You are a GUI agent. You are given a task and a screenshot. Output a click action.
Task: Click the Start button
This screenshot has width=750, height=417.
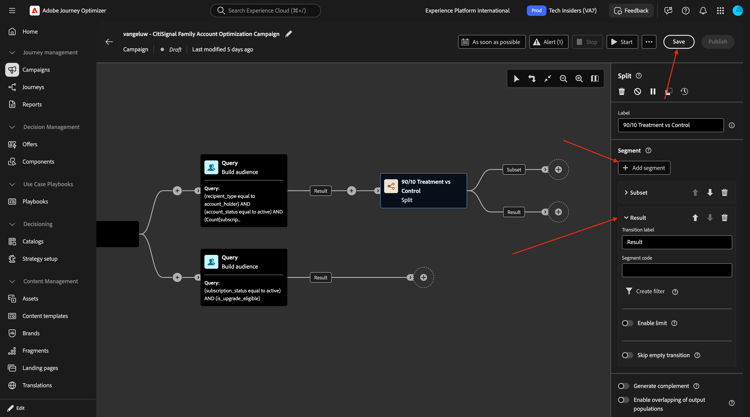[x=622, y=42]
